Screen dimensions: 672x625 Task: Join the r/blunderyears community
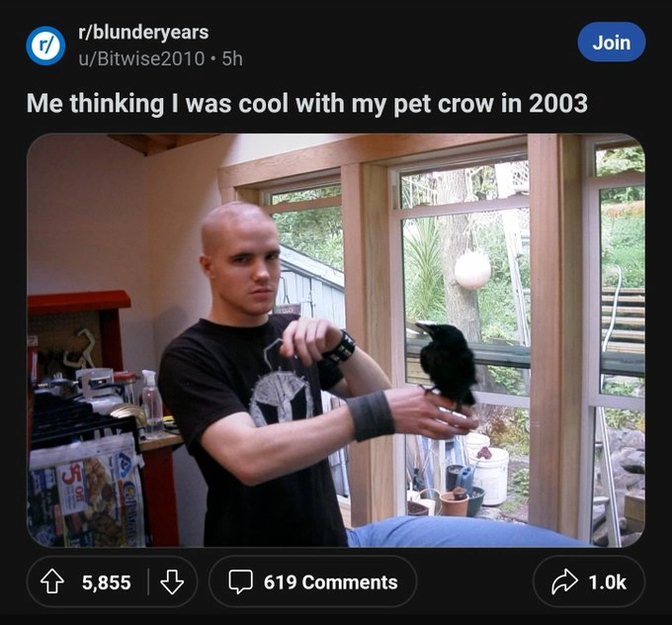point(611,43)
